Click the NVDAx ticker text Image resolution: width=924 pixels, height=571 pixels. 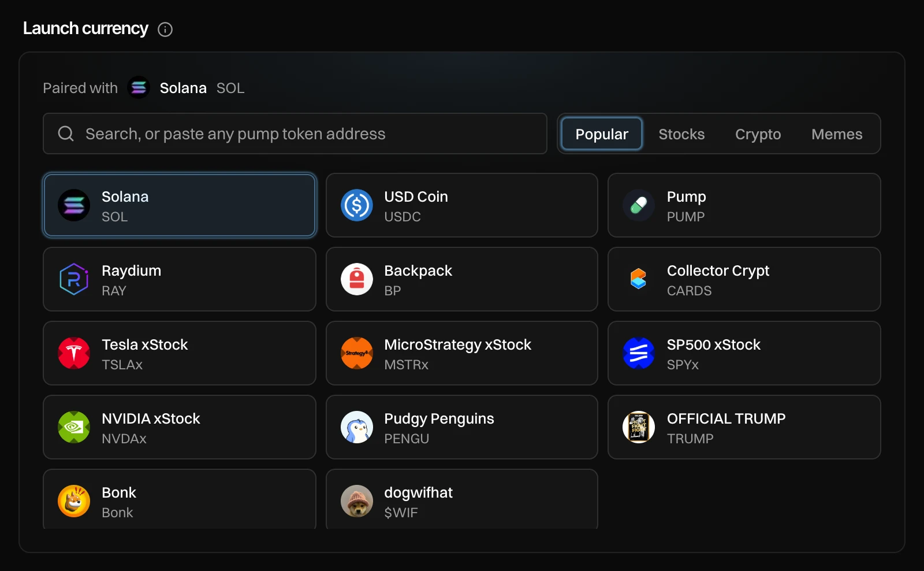pos(124,439)
